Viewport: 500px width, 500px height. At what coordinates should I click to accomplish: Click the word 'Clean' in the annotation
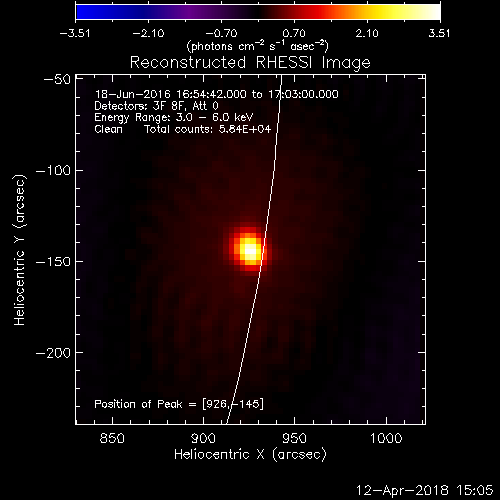click(x=108, y=129)
